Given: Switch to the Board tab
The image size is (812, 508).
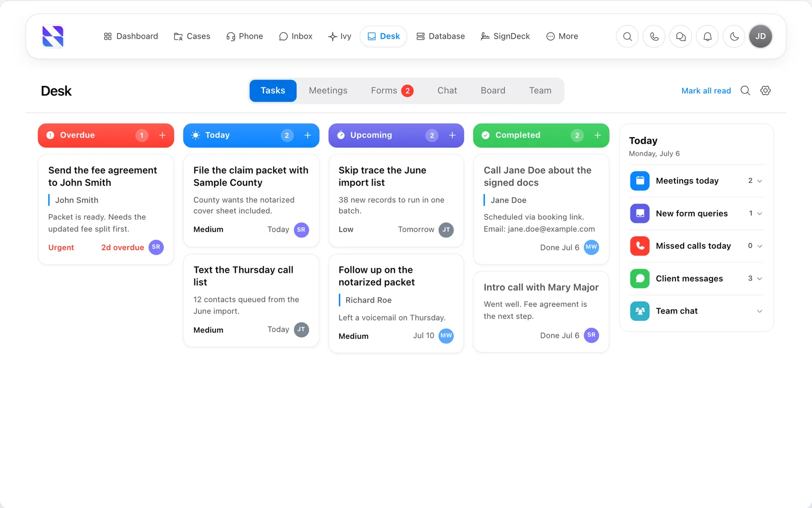Looking at the screenshot, I should (493, 91).
